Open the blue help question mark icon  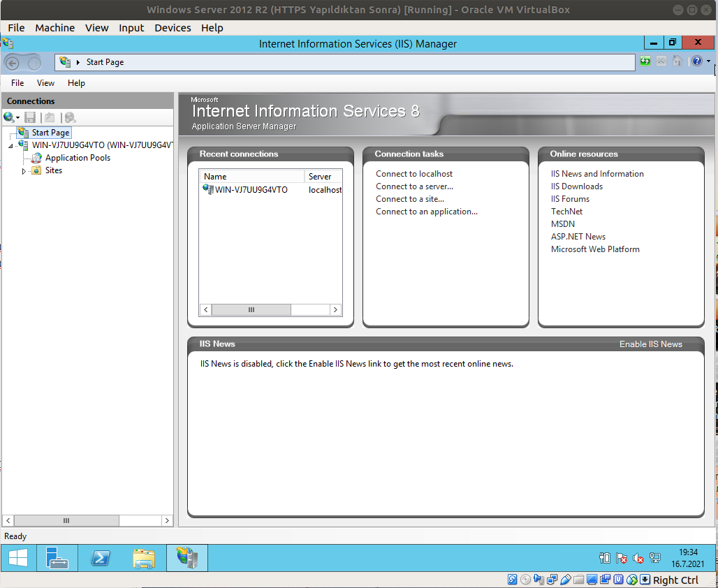tap(697, 61)
